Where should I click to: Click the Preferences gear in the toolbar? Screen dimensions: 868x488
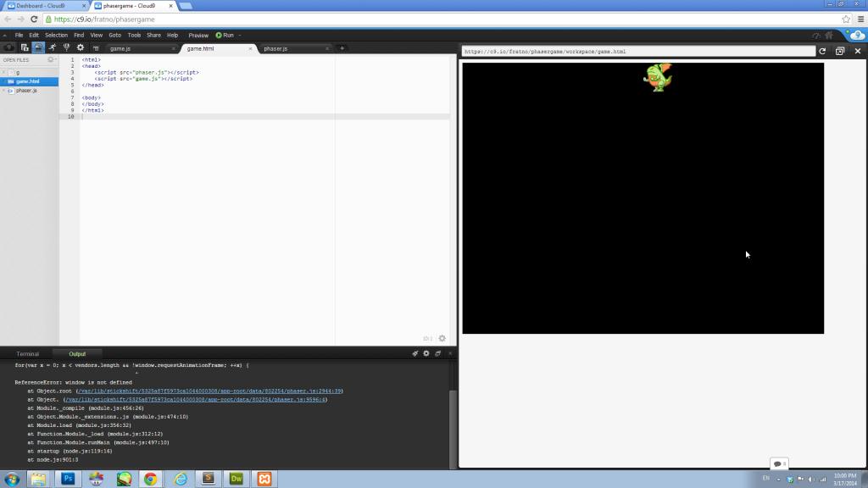[80, 47]
